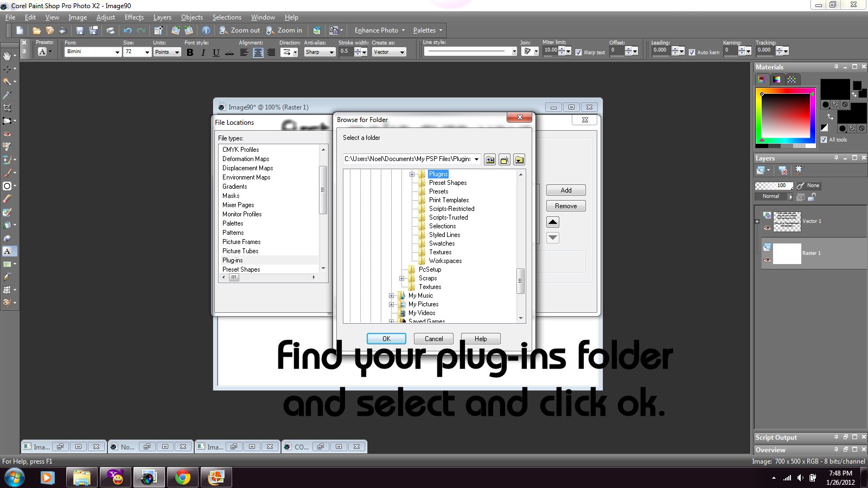Expand the Vector 1 layer group
Viewport: 868px width, 488px height.
757,221
